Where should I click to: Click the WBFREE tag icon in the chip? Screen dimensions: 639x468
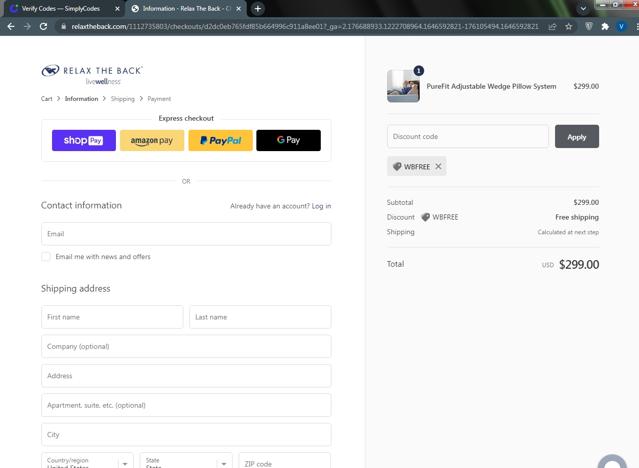[x=397, y=166]
